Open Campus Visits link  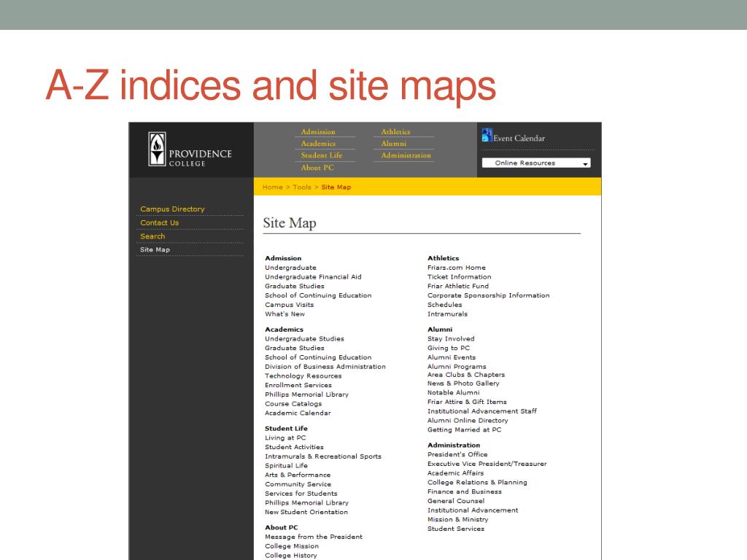[x=289, y=305]
